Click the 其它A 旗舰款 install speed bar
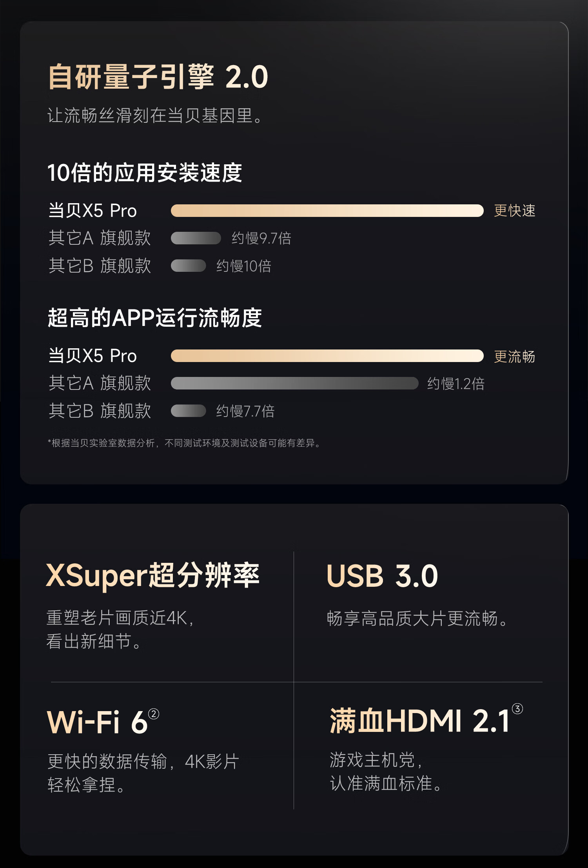This screenshot has width=588, height=868. pos(196,238)
